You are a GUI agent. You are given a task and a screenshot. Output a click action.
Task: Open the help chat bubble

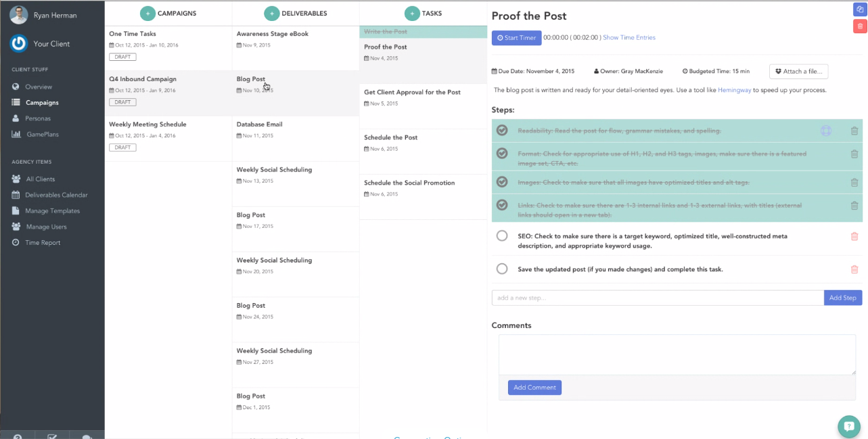(x=849, y=427)
